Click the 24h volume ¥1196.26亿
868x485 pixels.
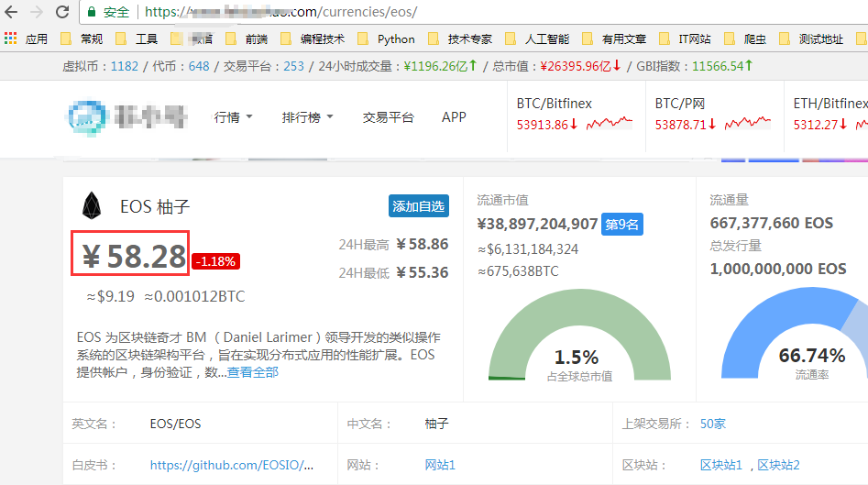(x=440, y=66)
